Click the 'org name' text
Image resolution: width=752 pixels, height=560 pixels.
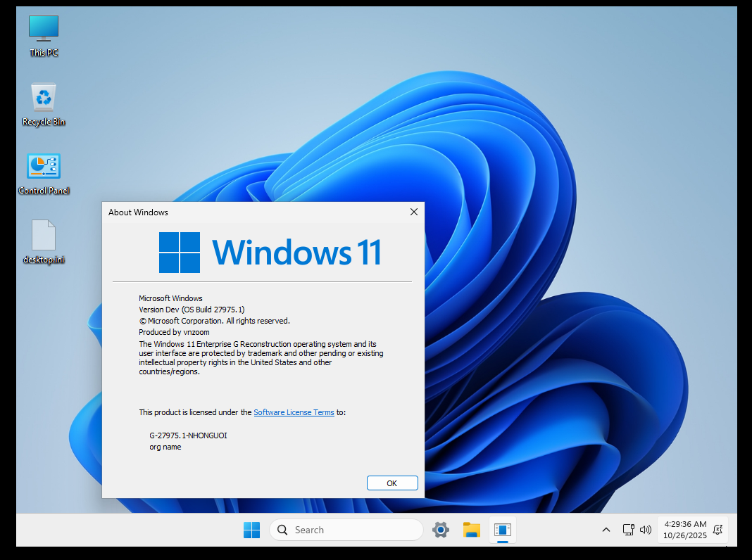[165, 447]
